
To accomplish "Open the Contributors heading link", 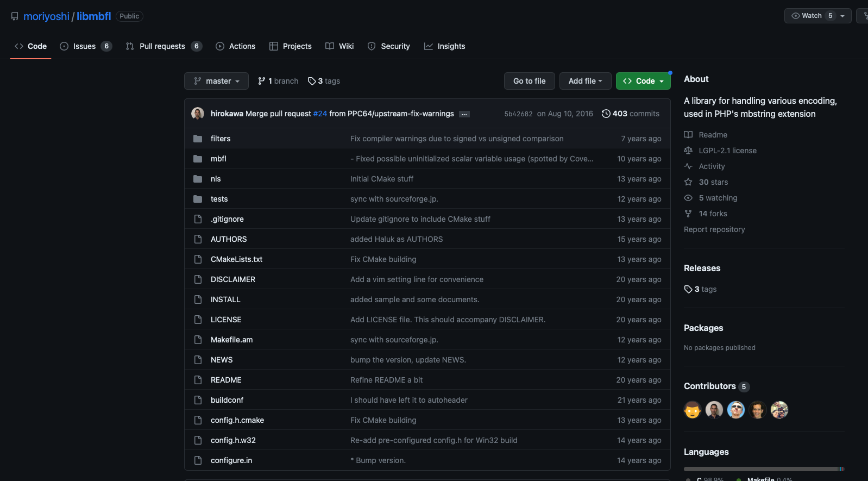I will [716, 386].
